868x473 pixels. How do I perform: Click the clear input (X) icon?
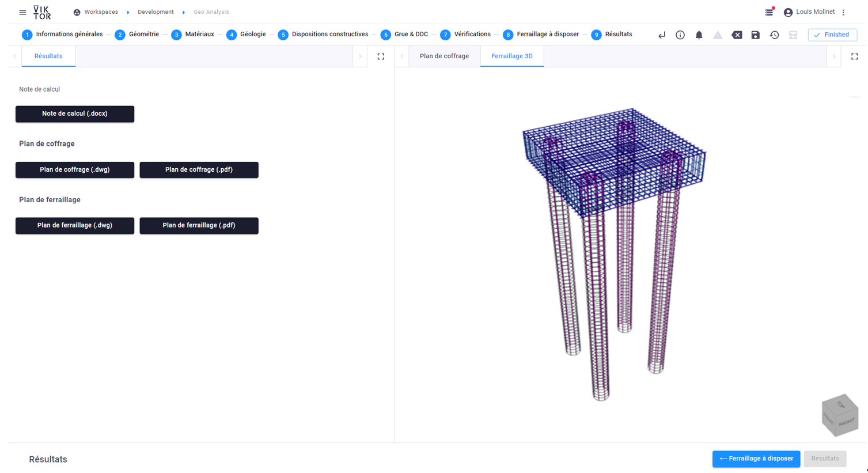pos(737,35)
